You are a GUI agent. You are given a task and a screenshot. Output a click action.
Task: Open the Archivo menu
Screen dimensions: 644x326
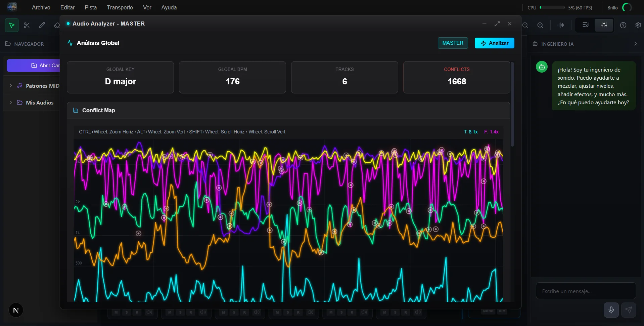coord(41,7)
